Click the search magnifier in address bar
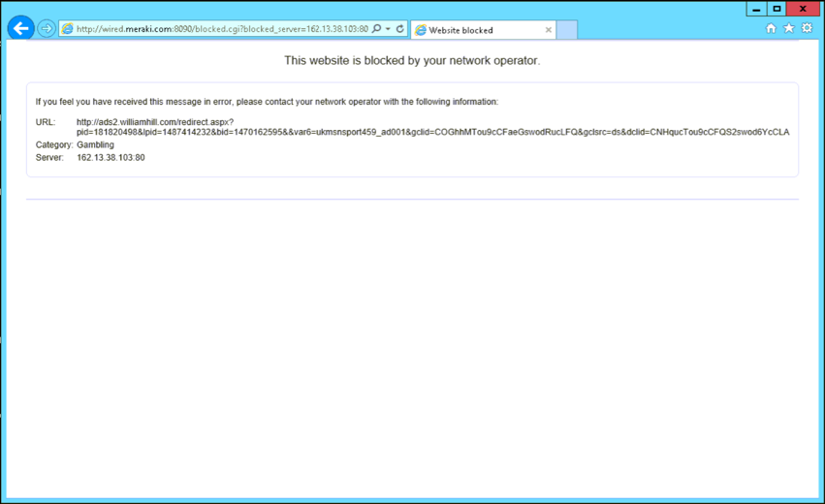825x504 pixels. [x=377, y=29]
